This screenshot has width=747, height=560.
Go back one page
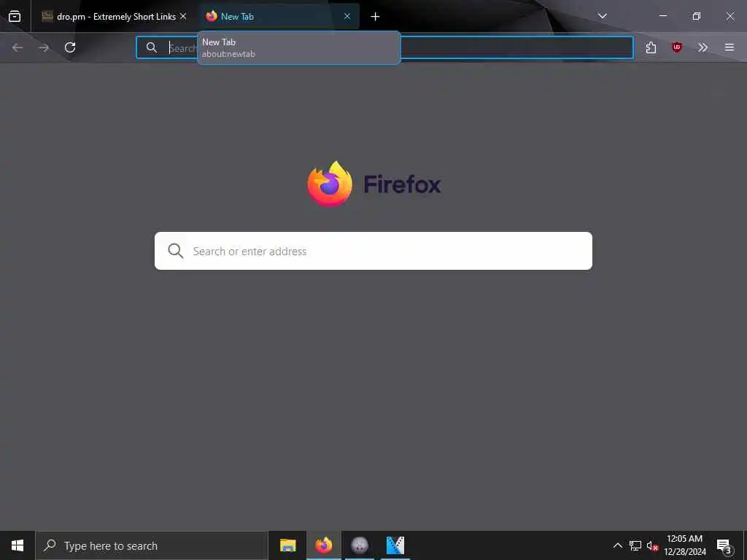coord(18,47)
